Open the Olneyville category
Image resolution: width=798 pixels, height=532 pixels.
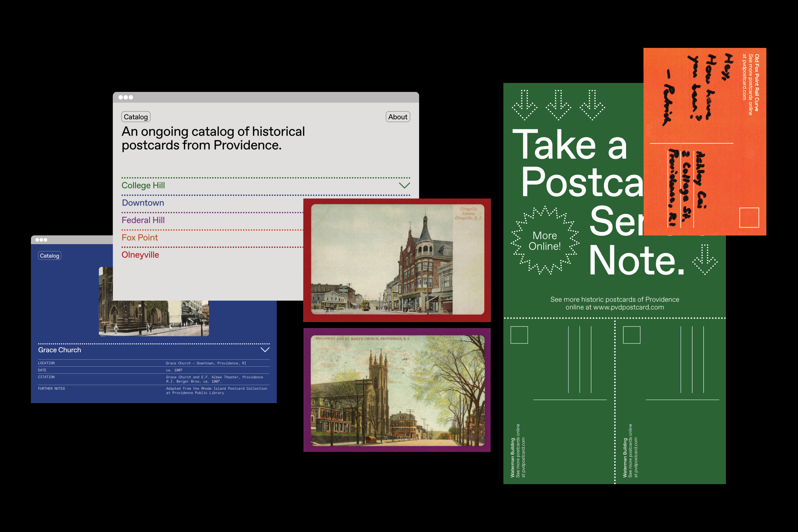(x=140, y=255)
